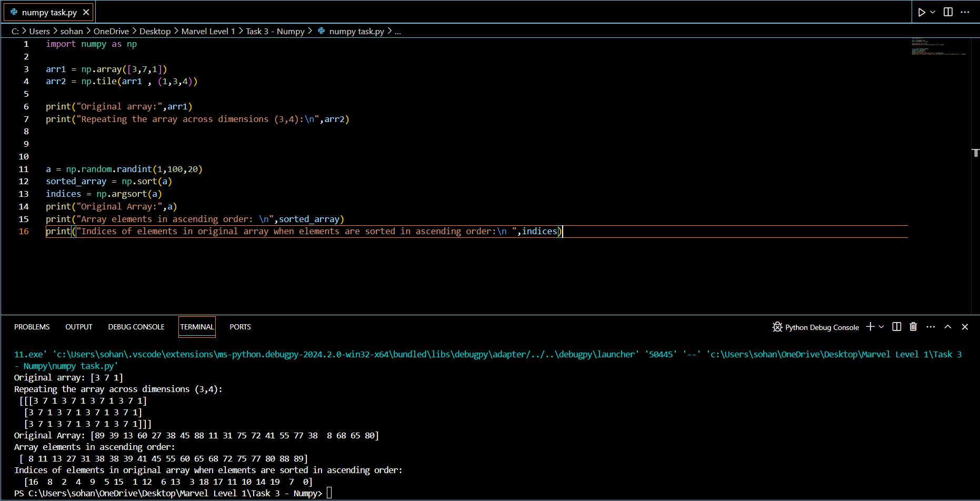Switch to the TERMINAL panel tab
This screenshot has height=501, width=980.
(197, 327)
